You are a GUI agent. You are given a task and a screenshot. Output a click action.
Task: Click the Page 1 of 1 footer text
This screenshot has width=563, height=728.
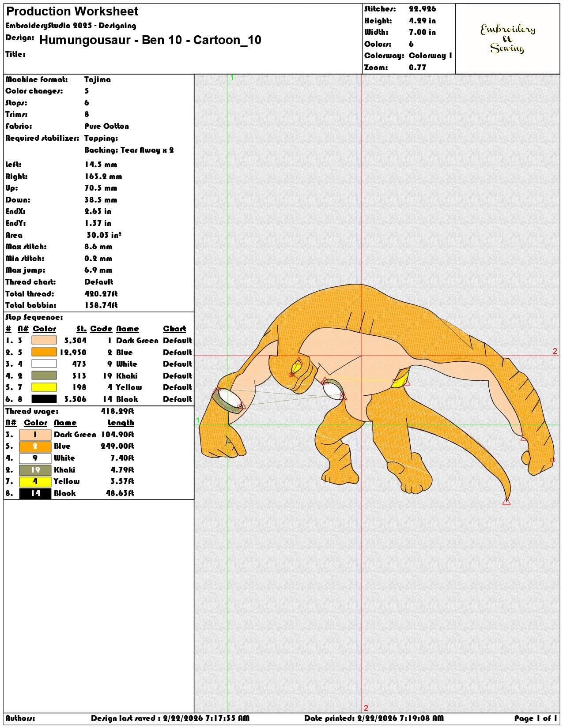(x=536, y=718)
